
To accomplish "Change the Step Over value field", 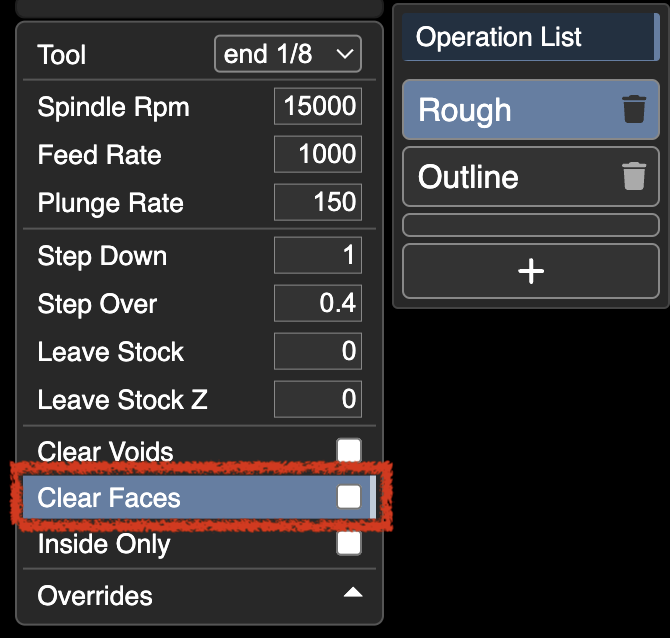I will (318, 303).
